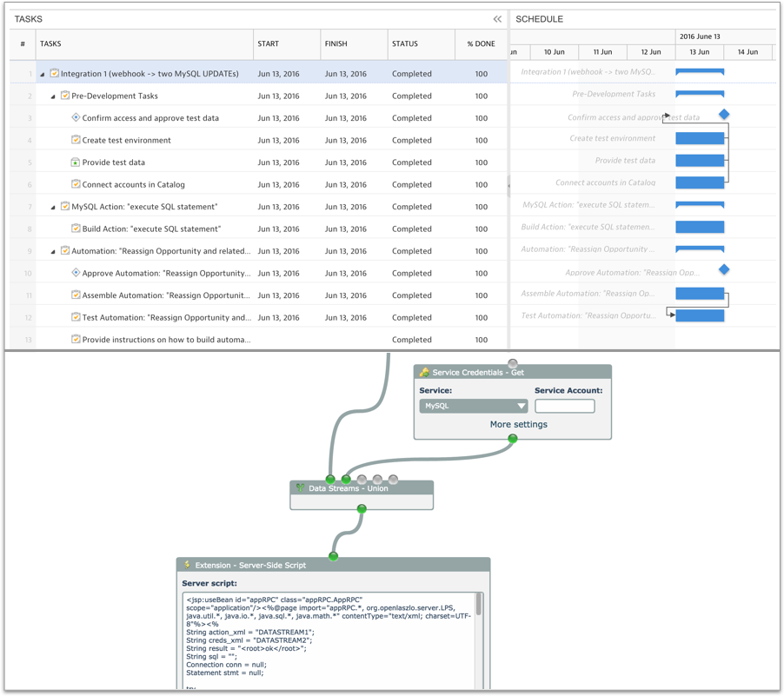Click the checkbox icon for Connect accounts in Catalog
This screenshot has height=696, width=784.
(76, 184)
